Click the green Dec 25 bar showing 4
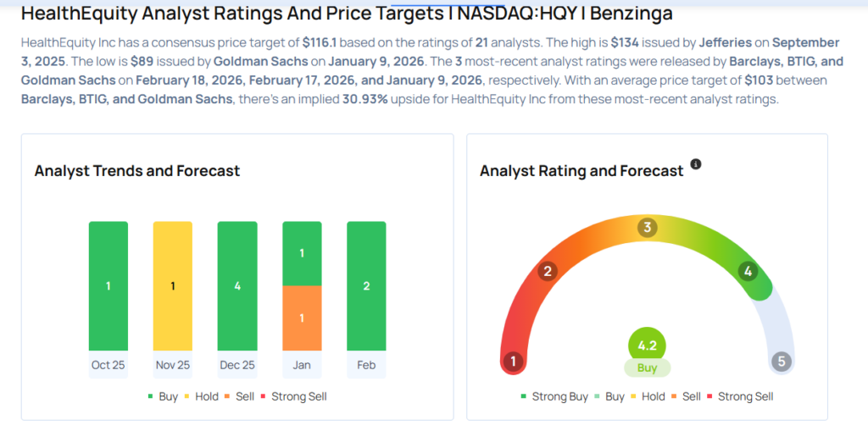The image size is (868, 431). (237, 286)
